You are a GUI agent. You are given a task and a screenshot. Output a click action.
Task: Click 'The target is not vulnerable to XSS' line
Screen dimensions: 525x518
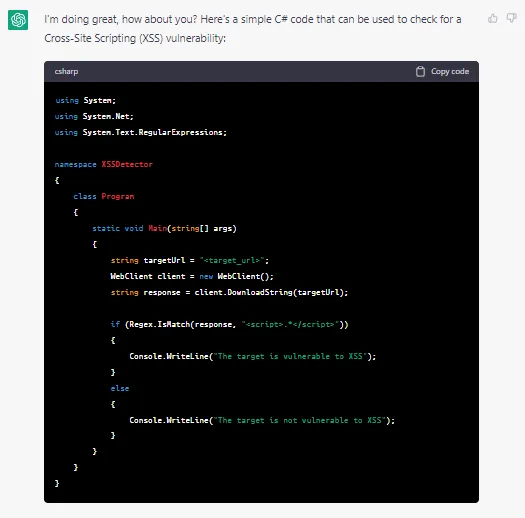(x=262, y=420)
